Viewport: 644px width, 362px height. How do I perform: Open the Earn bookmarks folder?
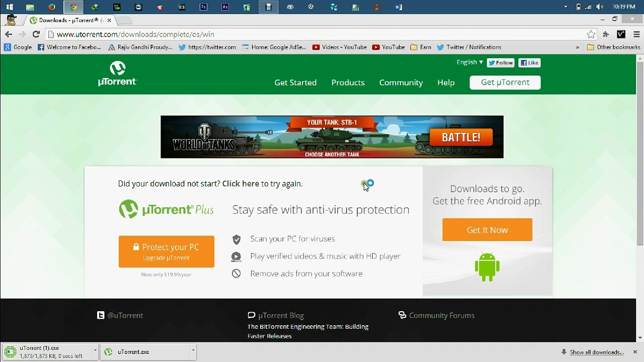[421, 47]
